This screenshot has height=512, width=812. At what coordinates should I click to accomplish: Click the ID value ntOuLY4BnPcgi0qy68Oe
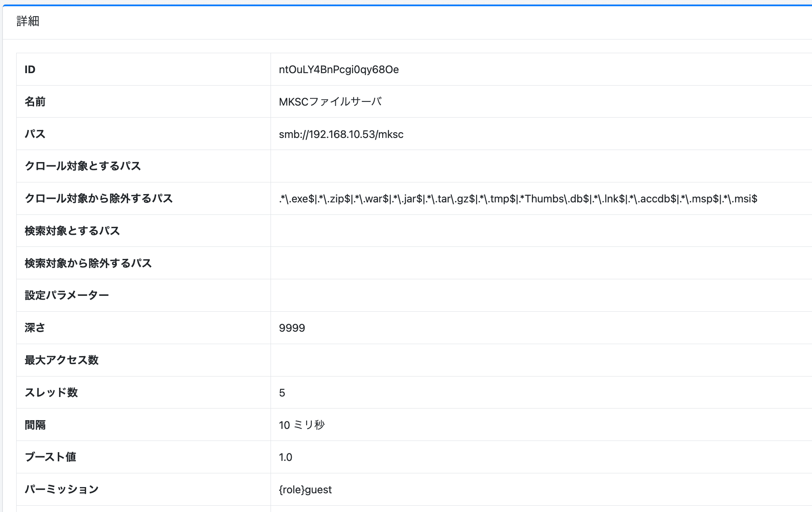(339, 69)
